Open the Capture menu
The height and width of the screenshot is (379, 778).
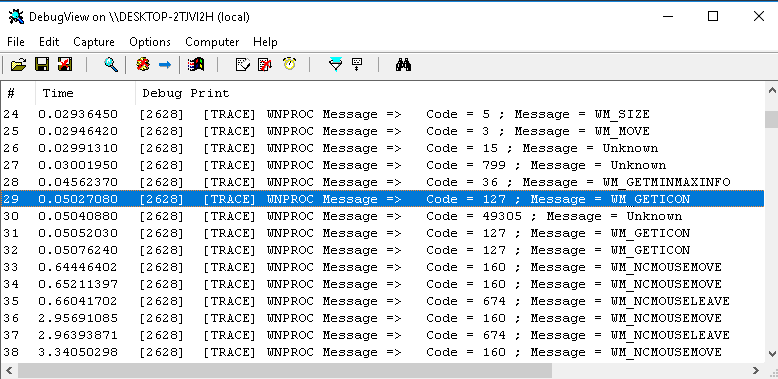[94, 42]
